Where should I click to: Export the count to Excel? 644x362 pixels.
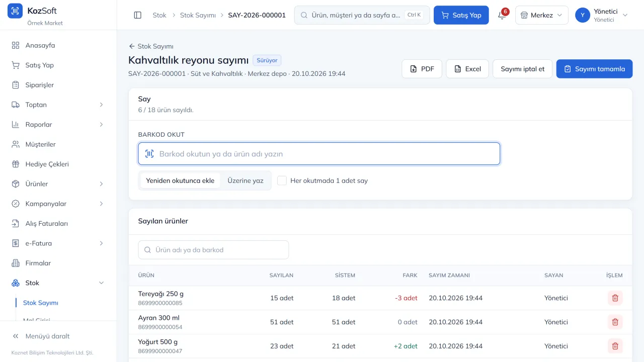pyautogui.click(x=467, y=69)
